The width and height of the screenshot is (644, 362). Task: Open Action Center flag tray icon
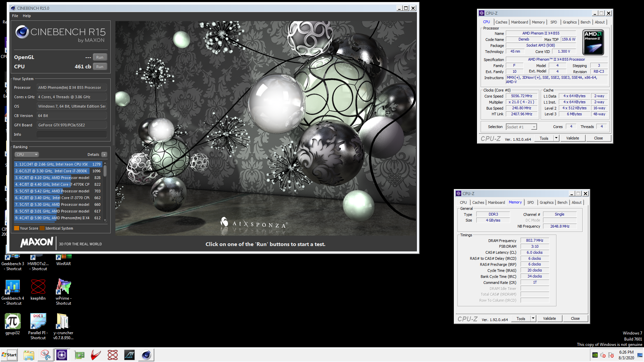(x=611, y=355)
